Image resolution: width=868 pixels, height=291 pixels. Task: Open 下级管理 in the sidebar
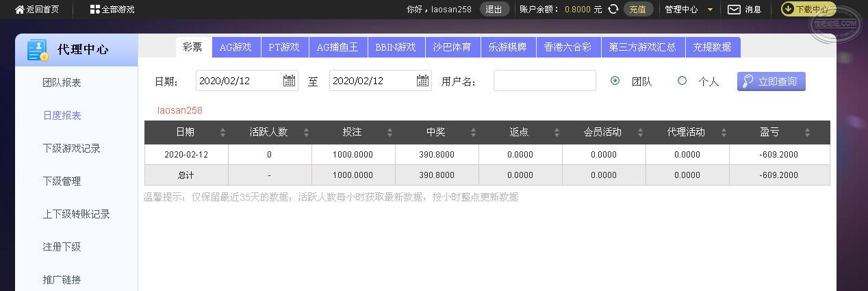coord(62,181)
